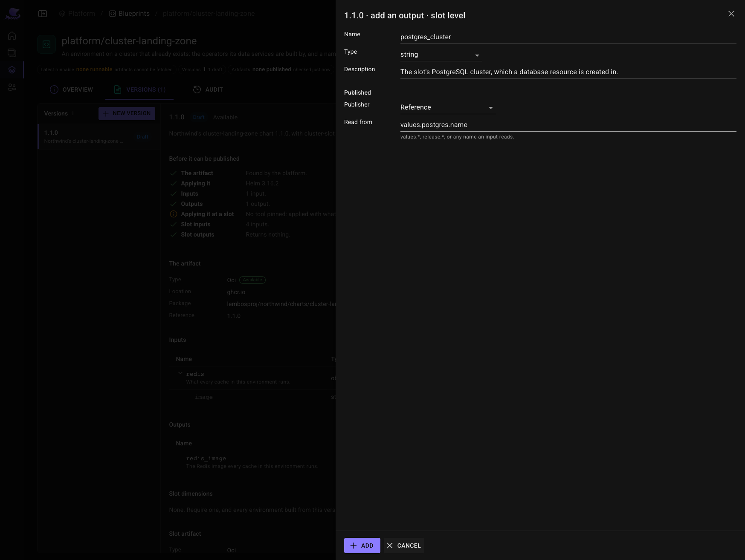This screenshot has width=745, height=560.
Task: Click the Add button
Action: coord(362,546)
